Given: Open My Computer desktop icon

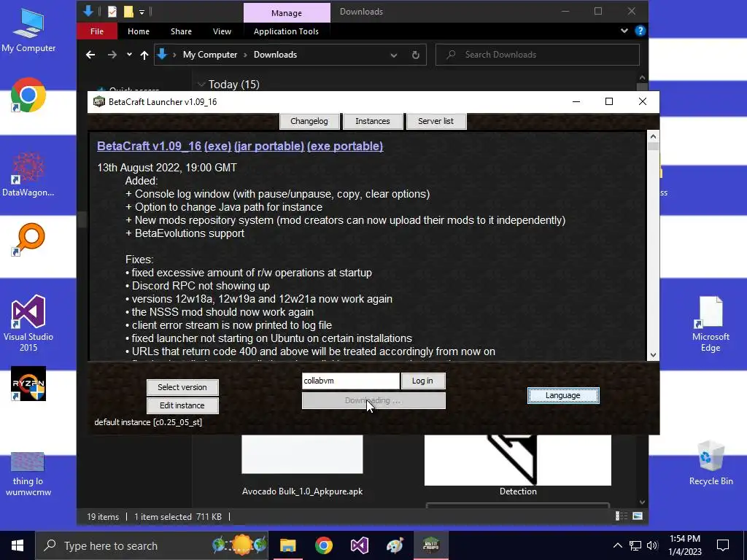Looking at the screenshot, I should pyautogui.click(x=28, y=31).
